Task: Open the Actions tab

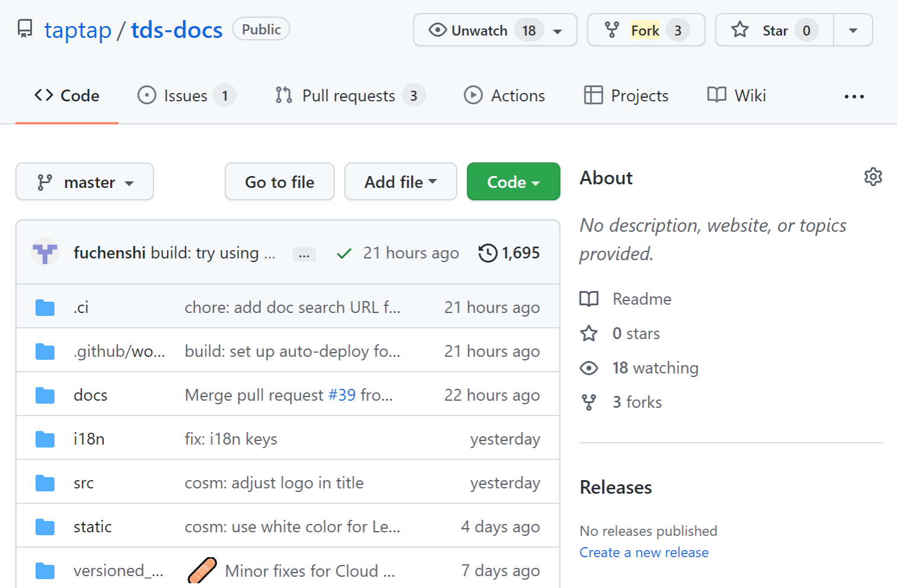Action: (x=505, y=95)
